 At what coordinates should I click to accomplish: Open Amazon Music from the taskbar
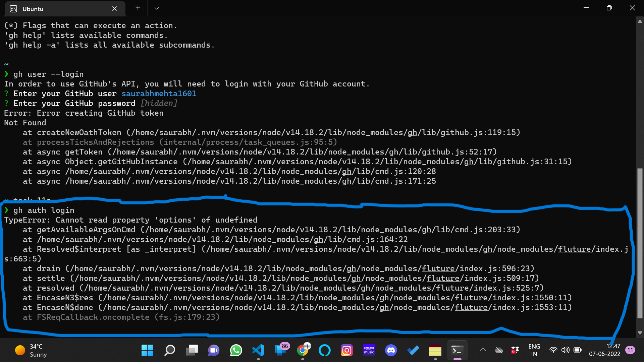click(369, 350)
